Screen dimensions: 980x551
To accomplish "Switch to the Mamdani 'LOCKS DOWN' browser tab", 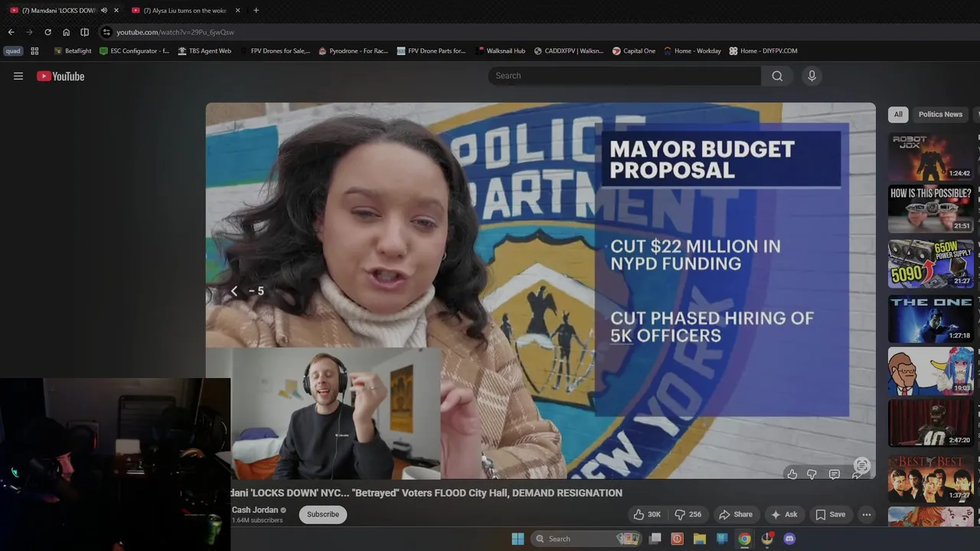I will click(x=57, y=10).
